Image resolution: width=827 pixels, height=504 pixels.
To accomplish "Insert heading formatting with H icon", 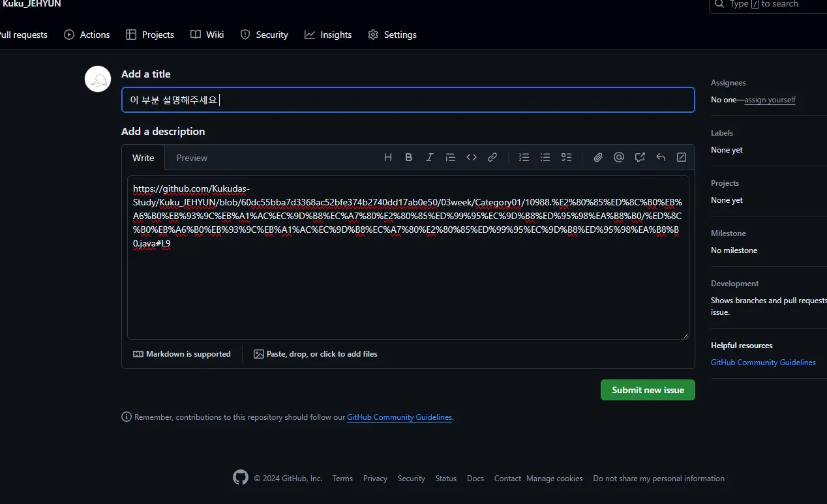I will pyautogui.click(x=388, y=157).
